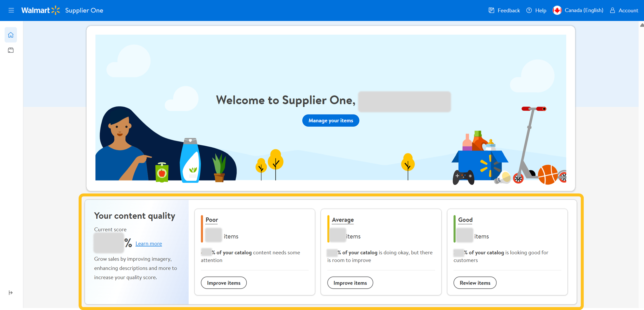Open the Feedback link
This screenshot has width=644, height=310.
tap(504, 10)
